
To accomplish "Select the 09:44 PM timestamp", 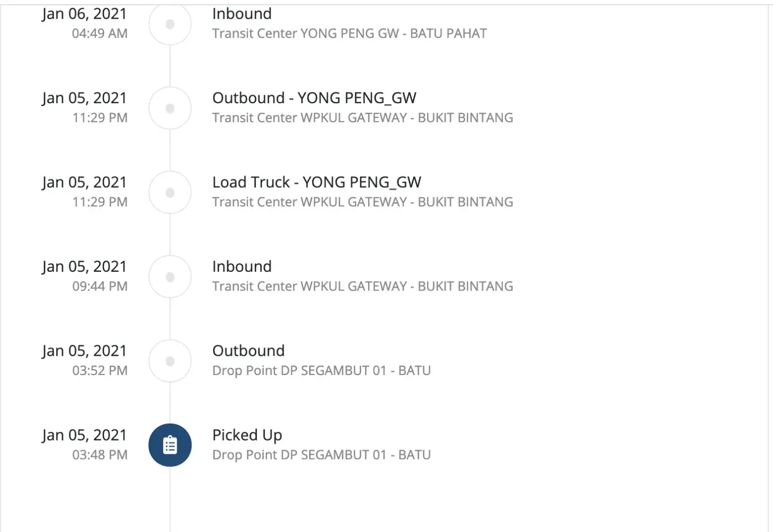I will (x=99, y=286).
